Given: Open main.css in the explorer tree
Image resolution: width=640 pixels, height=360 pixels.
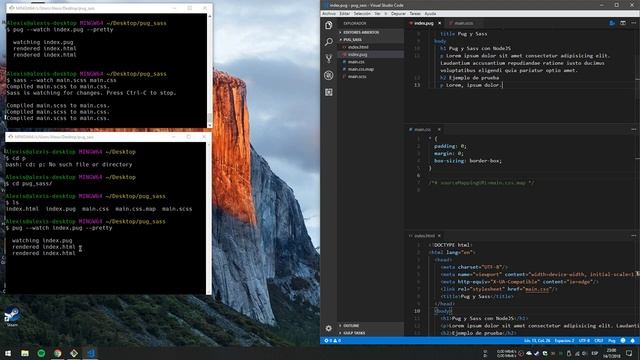Looking at the screenshot, I should click(356, 62).
